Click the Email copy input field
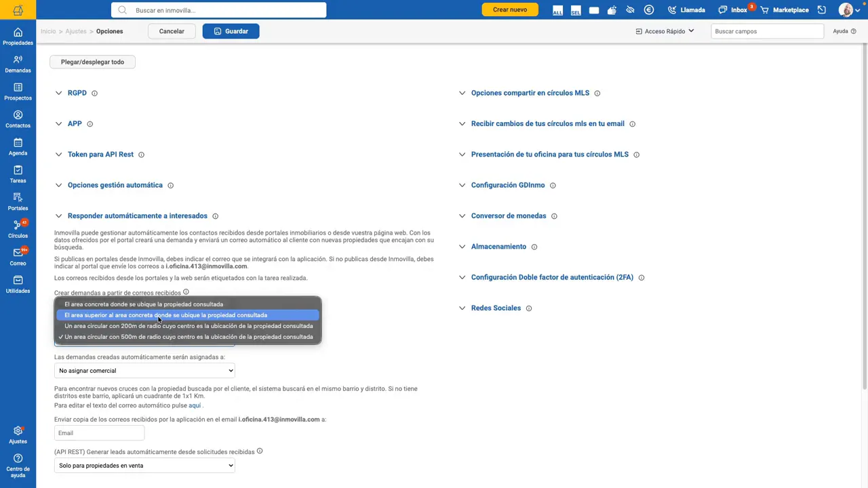Image resolution: width=868 pixels, height=488 pixels. point(99,433)
